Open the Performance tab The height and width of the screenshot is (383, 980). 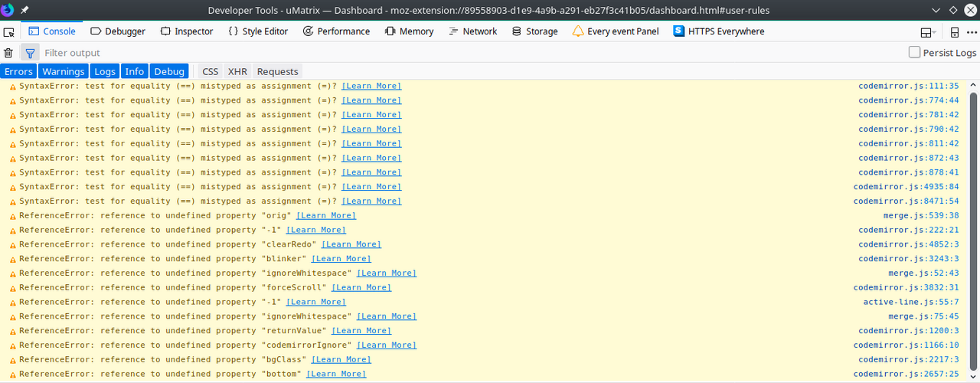pos(336,31)
